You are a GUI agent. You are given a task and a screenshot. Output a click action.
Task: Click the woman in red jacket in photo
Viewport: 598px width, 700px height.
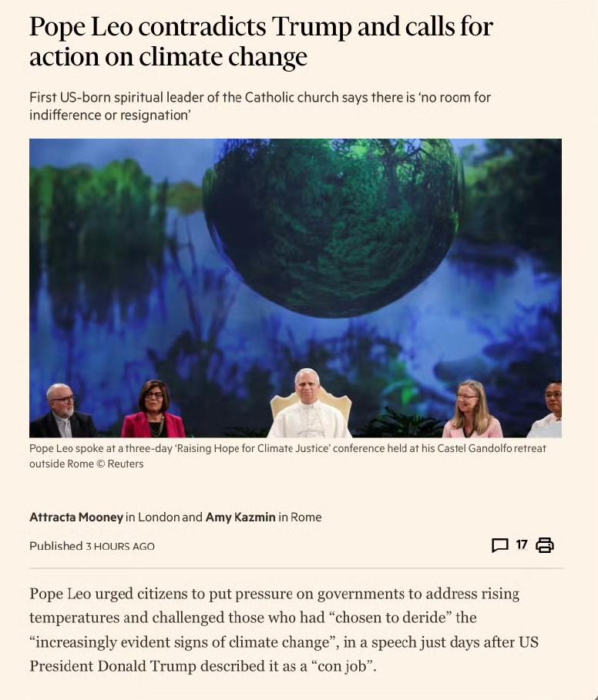point(153,410)
